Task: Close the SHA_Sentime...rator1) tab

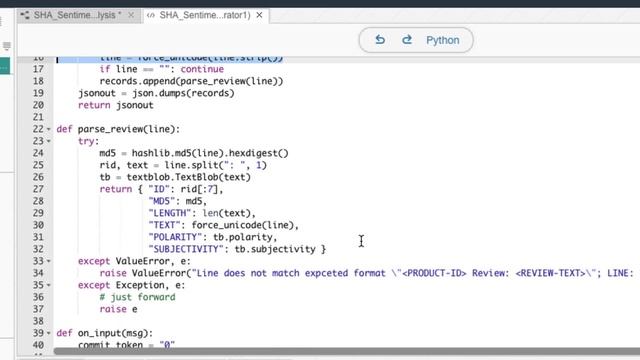Action: point(259,15)
